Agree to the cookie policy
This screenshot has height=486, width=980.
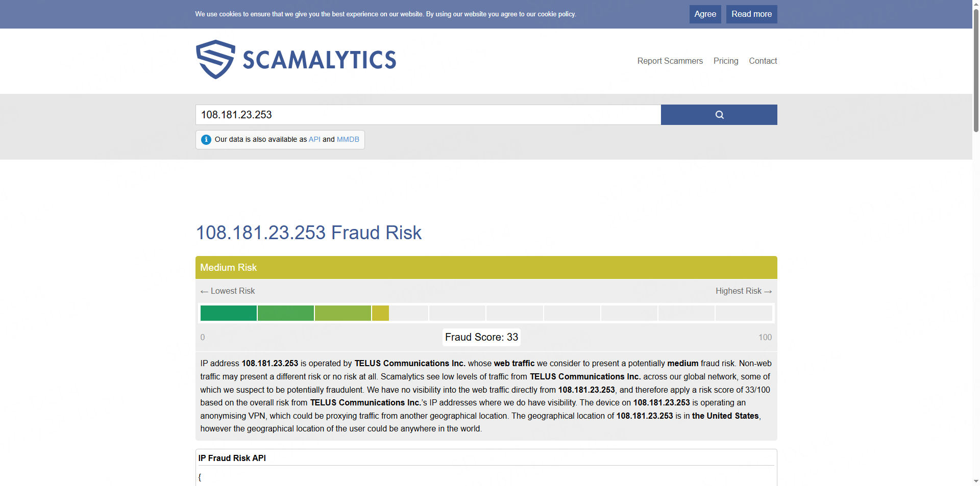point(705,14)
